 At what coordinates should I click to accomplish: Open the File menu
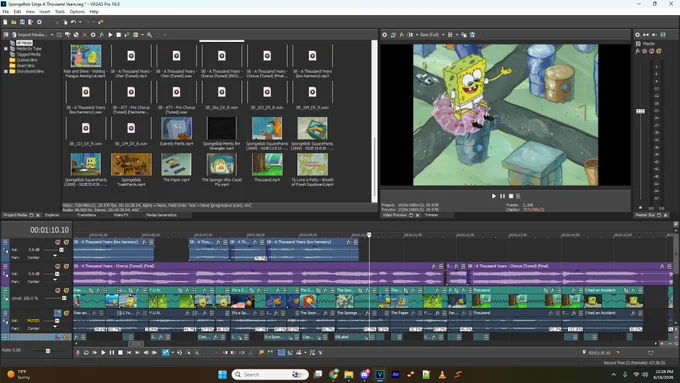pos(6,12)
